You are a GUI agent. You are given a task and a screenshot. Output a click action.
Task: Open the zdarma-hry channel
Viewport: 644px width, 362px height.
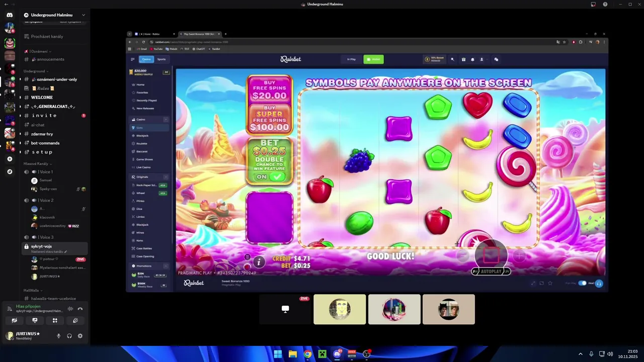click(x=54, y=134)
